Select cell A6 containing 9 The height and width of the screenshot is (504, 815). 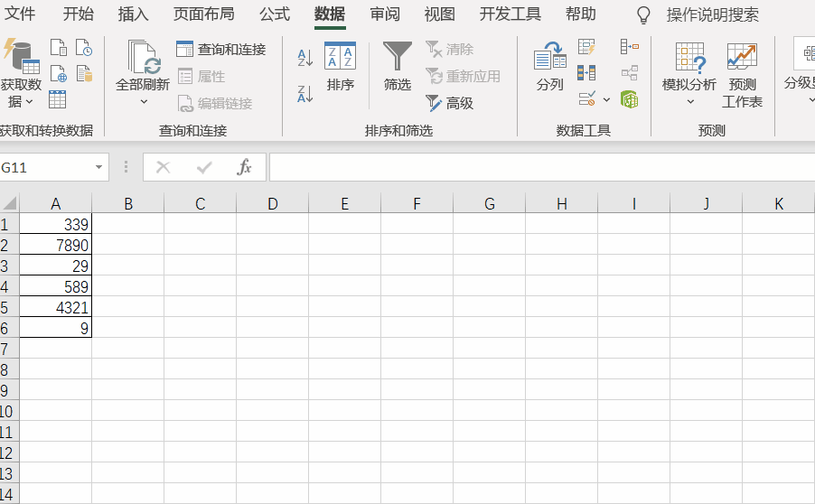coord(56,328)
